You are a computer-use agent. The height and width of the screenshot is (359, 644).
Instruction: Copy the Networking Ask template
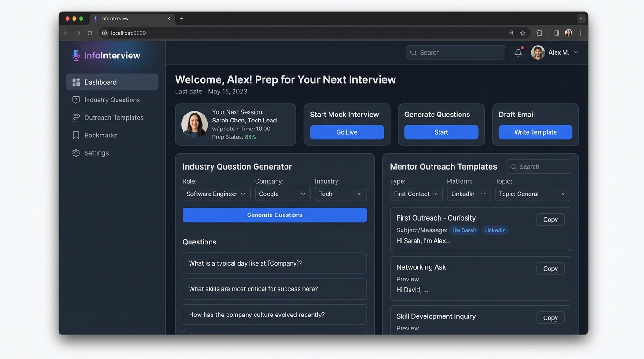point(550,269)
